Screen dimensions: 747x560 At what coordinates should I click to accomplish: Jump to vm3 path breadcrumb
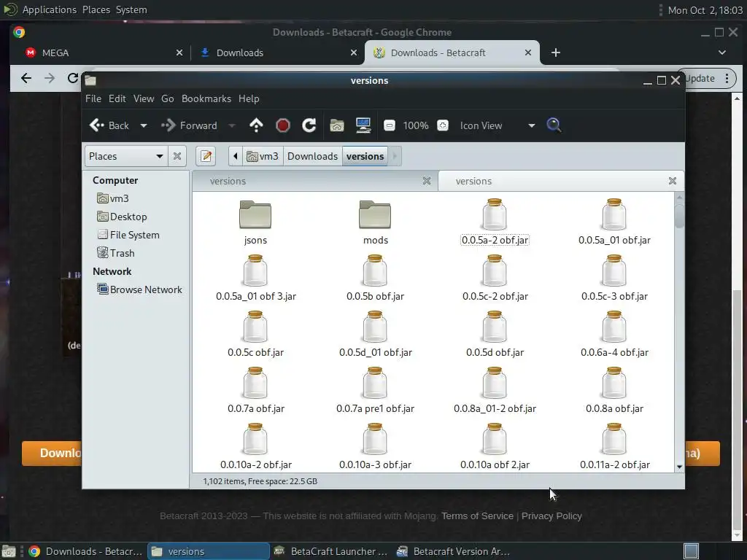pyautogui.click(x=263, y=156)
